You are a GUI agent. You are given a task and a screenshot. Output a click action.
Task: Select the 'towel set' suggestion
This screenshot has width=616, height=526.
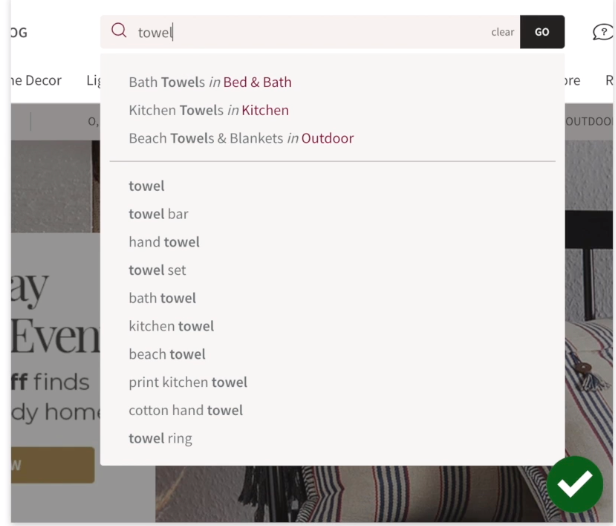tap(157, 270)
